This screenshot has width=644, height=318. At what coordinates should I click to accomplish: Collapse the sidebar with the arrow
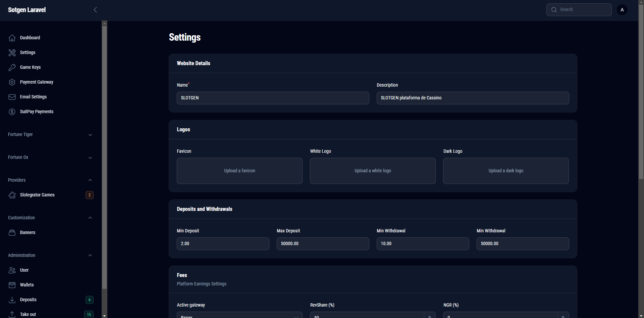[x=95, y=10]
